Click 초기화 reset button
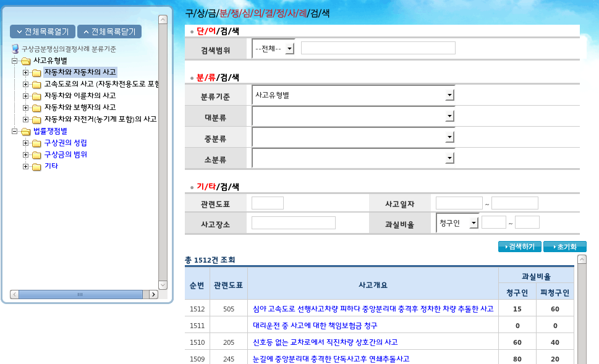 coord(564,247)
